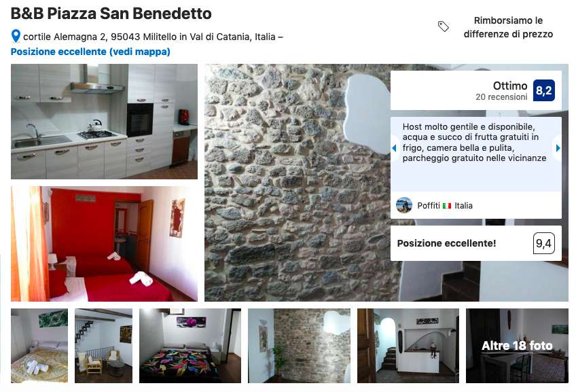This screenshot has width=576, height=392.
Task: Show previous review with left arrow
Action: pyautogui.click(x=394, y=148)
